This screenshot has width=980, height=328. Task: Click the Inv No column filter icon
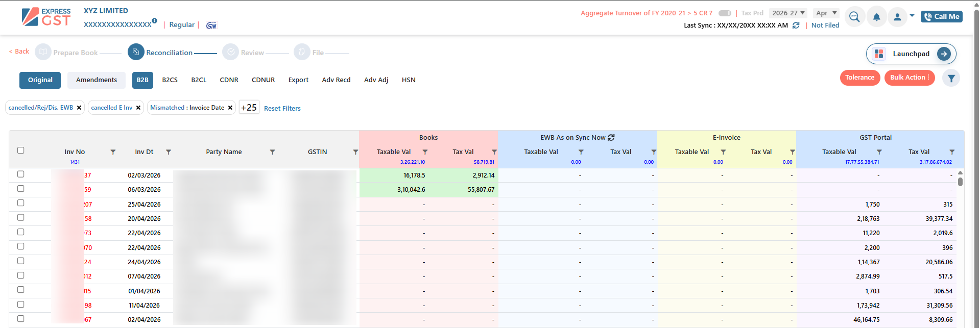tap(113, 152)
